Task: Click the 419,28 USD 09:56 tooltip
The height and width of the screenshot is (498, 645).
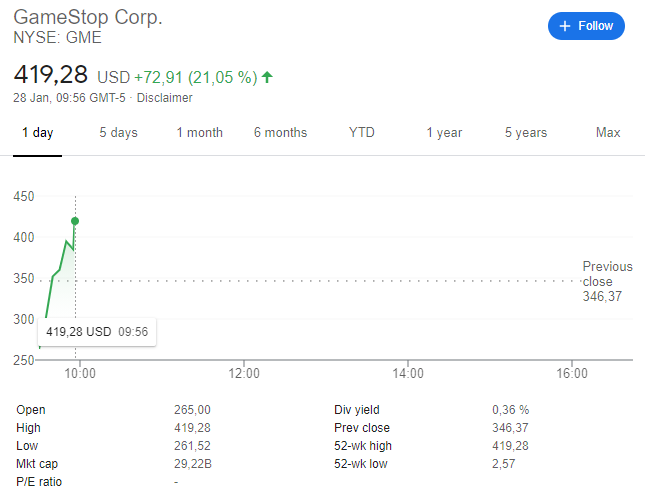Action: point(97,332)
